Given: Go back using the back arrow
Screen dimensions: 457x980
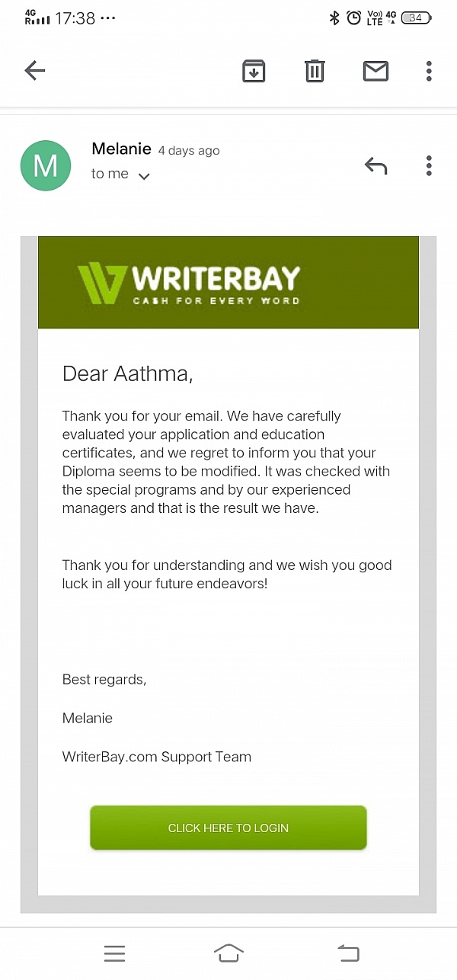Looking at the screenshot, I should 34,70.
